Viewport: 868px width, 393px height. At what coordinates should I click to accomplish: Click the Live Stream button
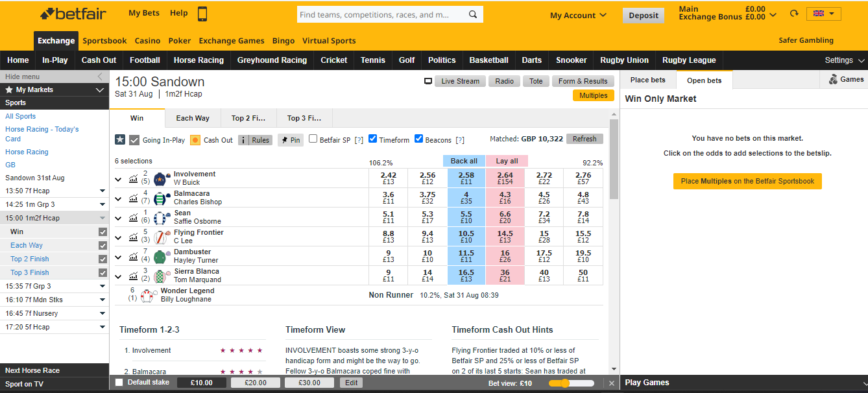coord(460,81)
